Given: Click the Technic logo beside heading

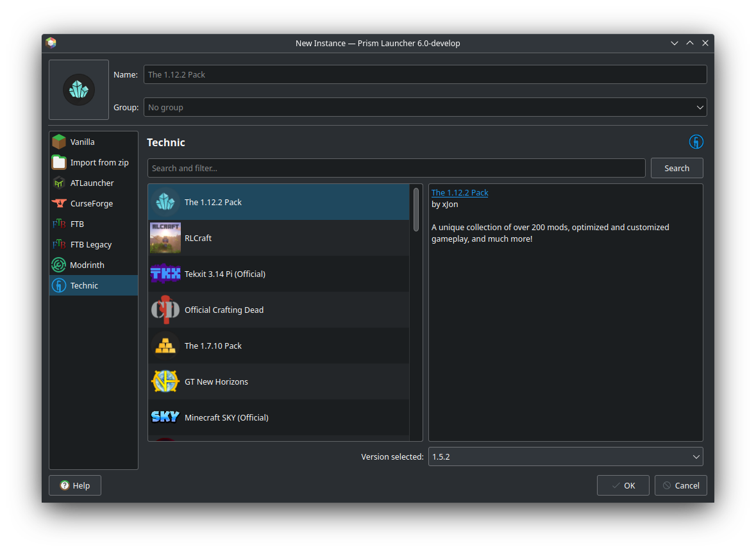Looking at the screenshot, I should point(696,142).
